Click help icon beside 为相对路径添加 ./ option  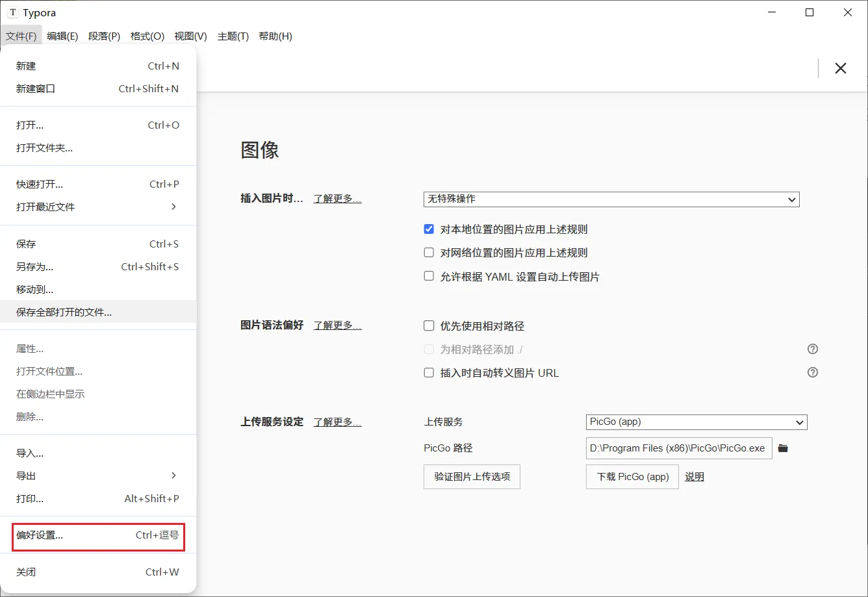coord(812,349)
